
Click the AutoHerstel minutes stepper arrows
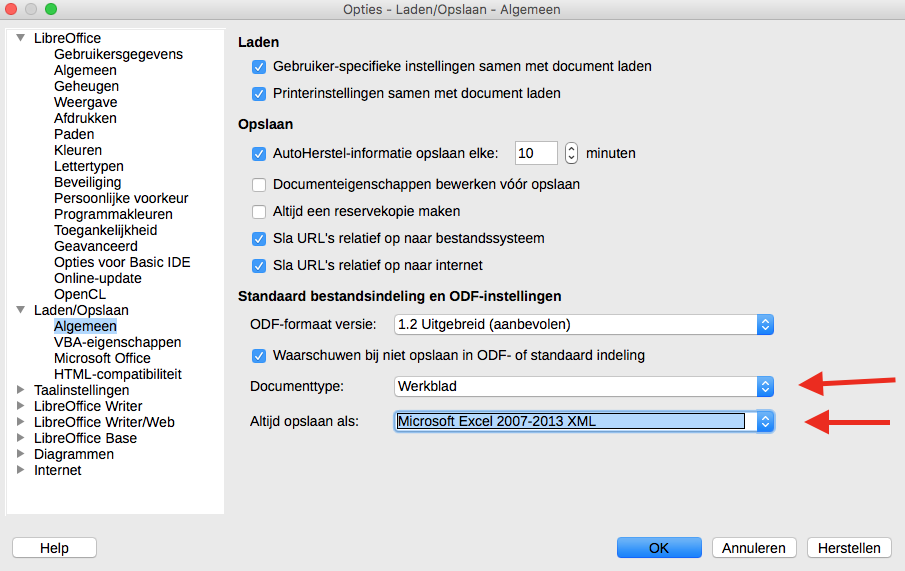[x=571, y=154]
